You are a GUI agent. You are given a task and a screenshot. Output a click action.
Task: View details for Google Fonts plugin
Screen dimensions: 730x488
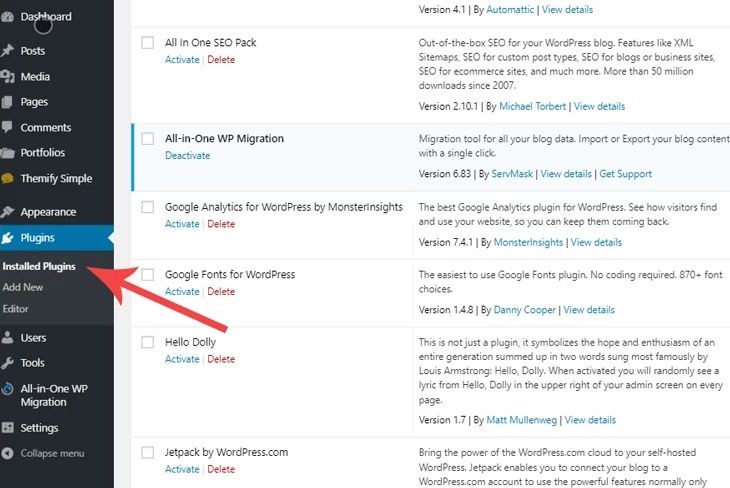589,310
